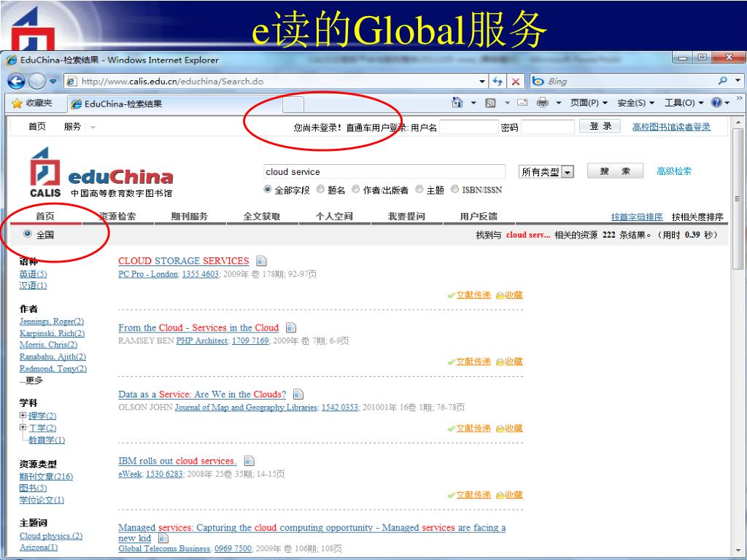Click 收藏 for Data as a Service result

pos(514,429)
